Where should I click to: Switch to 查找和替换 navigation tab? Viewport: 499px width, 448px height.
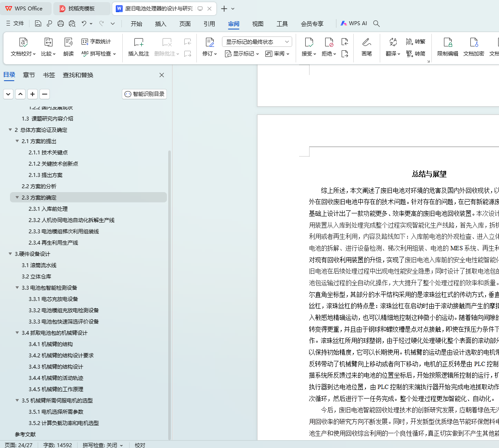[x=78, y=75]
